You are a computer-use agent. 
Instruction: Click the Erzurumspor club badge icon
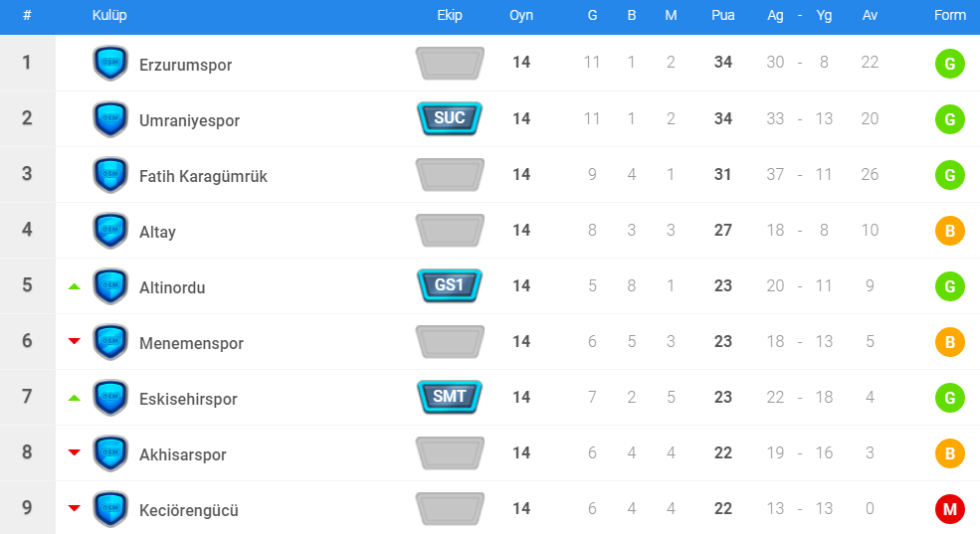pyautogui.click(x=109, y=64)
